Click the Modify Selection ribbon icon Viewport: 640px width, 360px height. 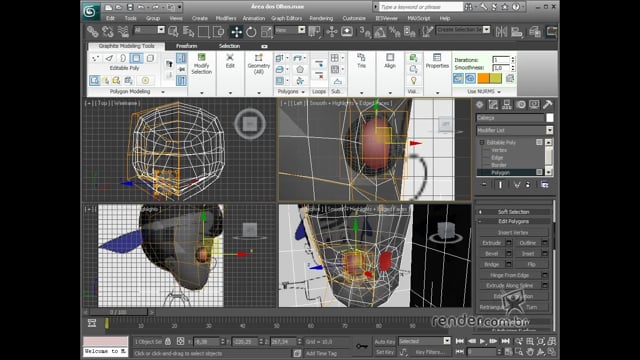202,64
